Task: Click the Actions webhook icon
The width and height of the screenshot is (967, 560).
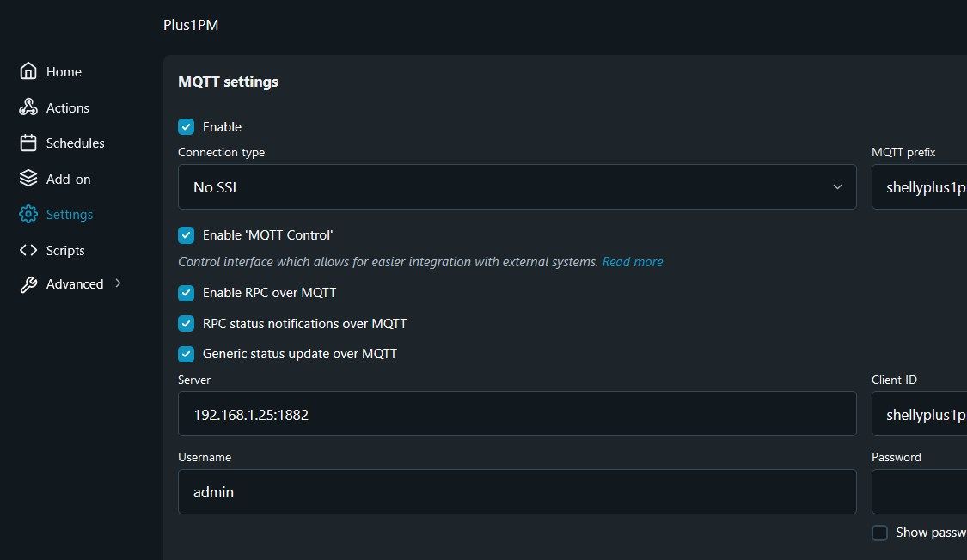Action: [28, 108]
